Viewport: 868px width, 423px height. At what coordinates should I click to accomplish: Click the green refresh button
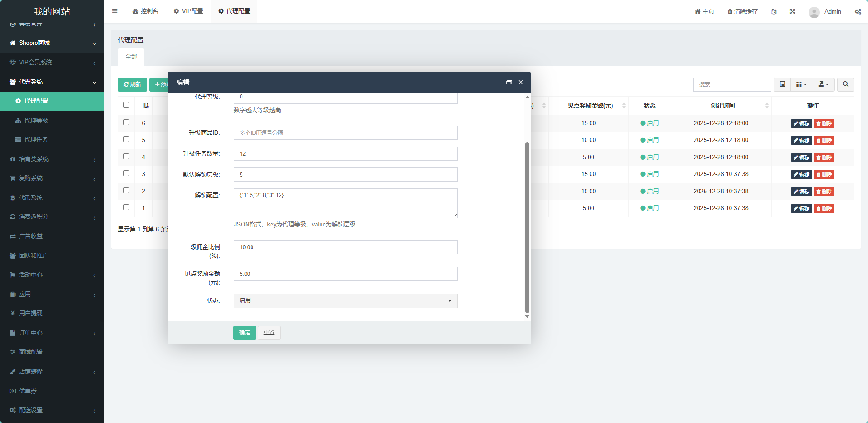132,84
